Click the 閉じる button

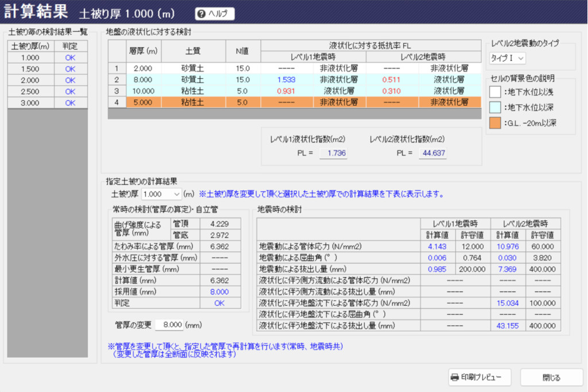coord(551,378)
